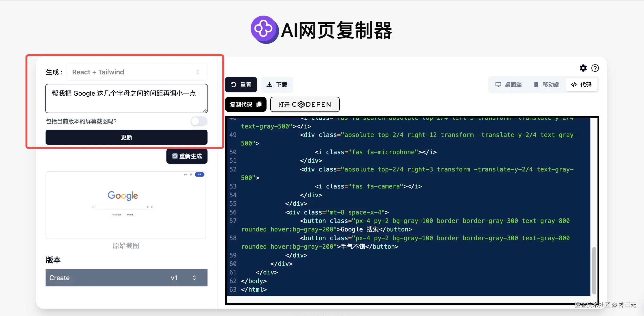Switch to the 桌面端 tab
Viewport: 644px width, 316px height.
coord(508,85)
